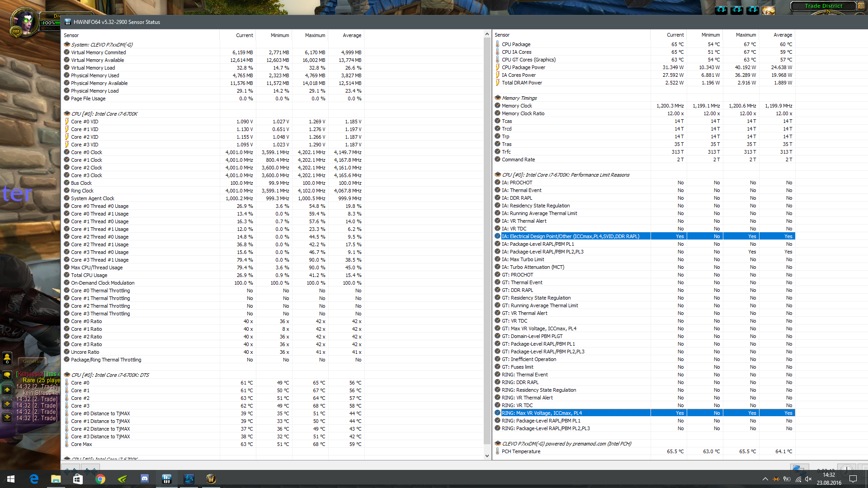Select the Page File Usage row
Image resolution: width=868 pixels, height=488 pixels.
(212, 99)
